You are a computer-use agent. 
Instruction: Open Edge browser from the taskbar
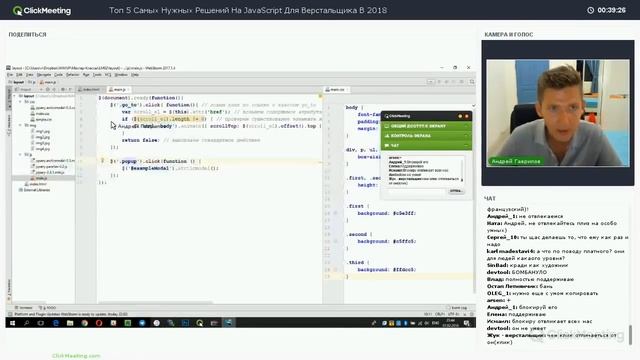[x=56, y=323]
